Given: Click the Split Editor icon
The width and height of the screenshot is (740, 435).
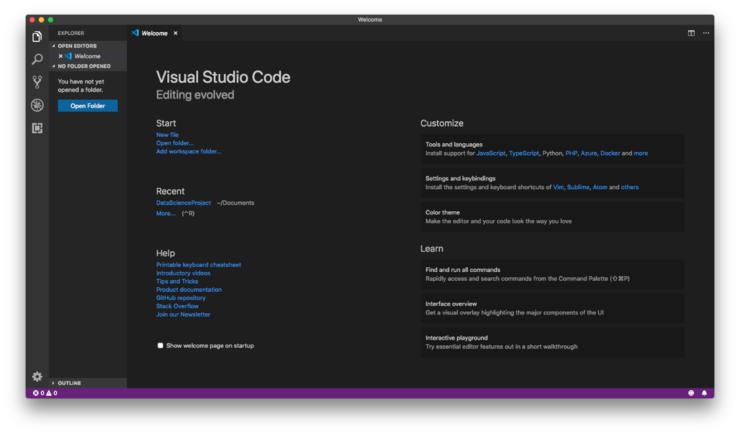Looking at the screenshot, I should tap(691, 33).
